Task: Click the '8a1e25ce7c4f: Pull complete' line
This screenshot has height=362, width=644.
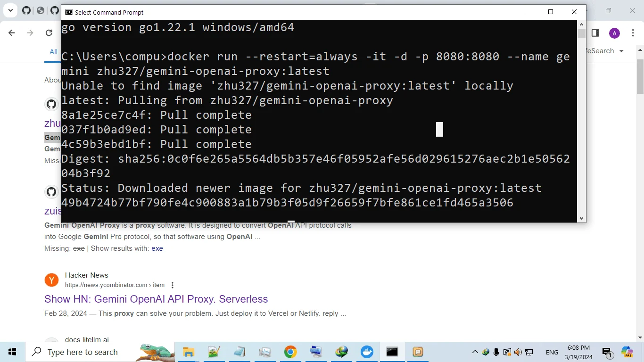Action: [157, 115]
